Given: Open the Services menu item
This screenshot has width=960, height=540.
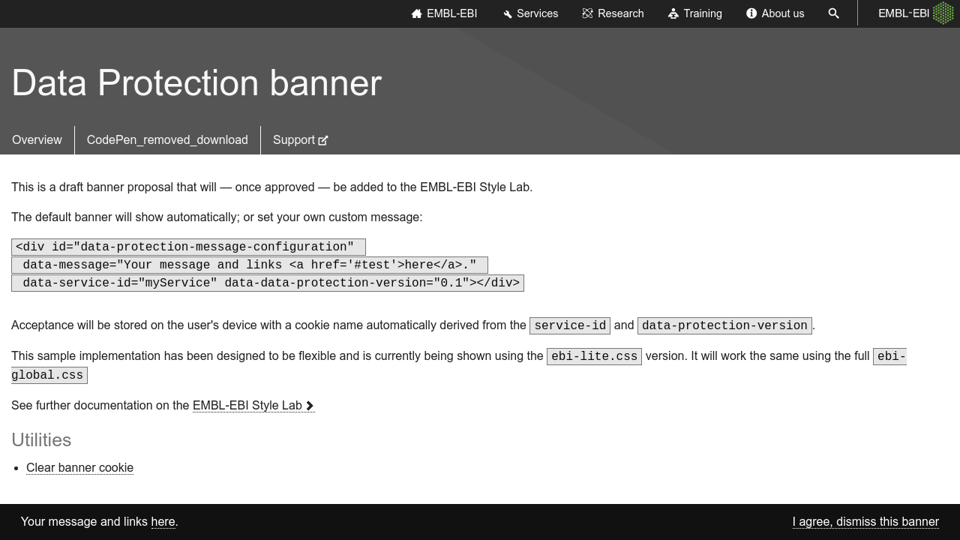Looking at the screenshot, I should [x=530, y=13].
